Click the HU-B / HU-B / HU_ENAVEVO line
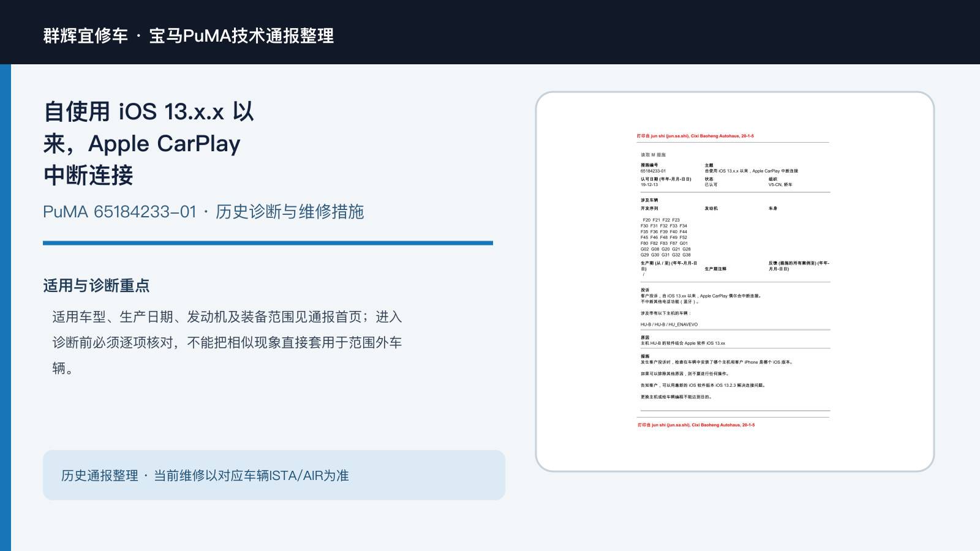980x551 pixels. tap(669, 324)
